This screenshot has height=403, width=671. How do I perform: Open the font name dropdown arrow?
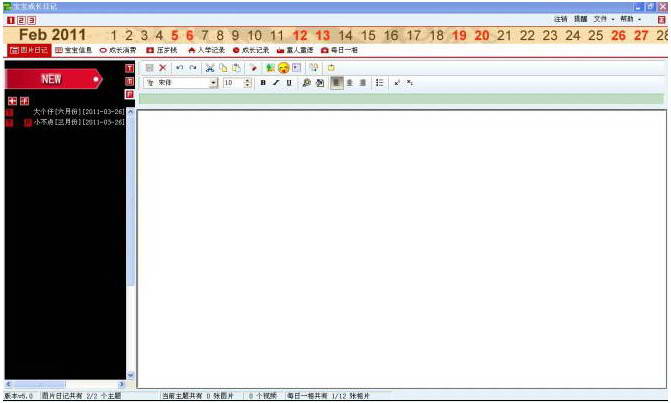tap(213, 83)
